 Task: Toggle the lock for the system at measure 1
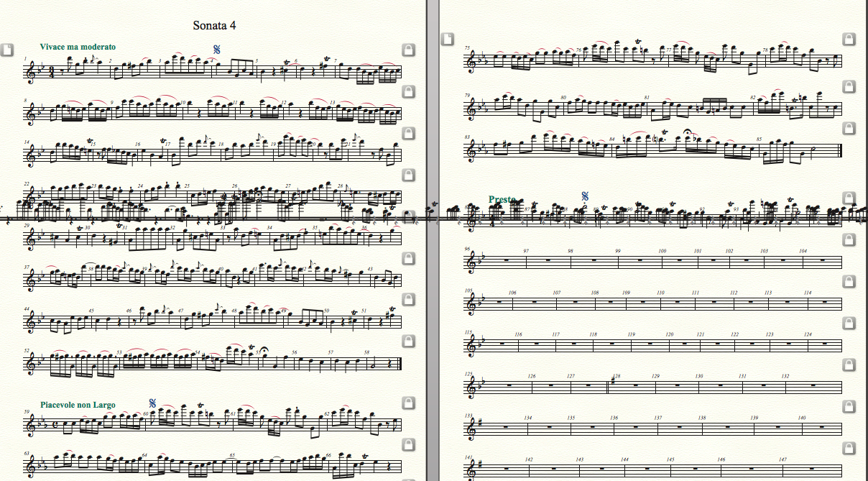pyautogui.click(x=407, y=50)
